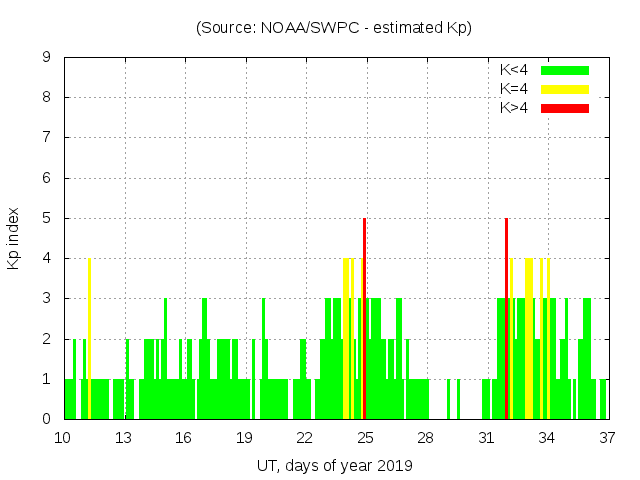Viewport: 640px width, 480px height.
Task: Click the x-axis tick label 19
Action: tap(244, 438)
